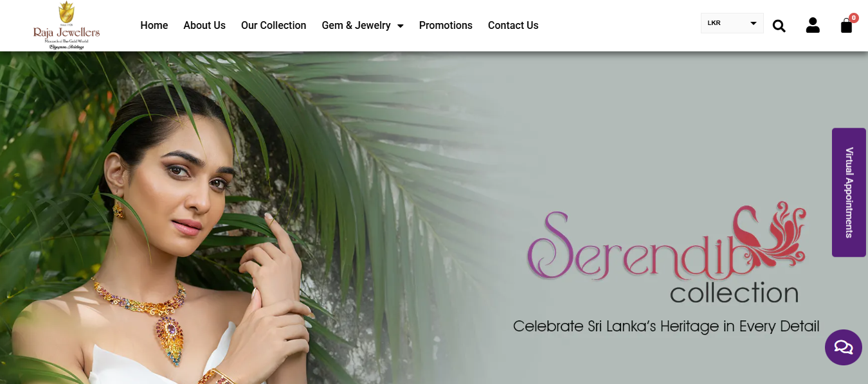This screenshot has width=868, height=384.
Task: Click the Serendib collection banner title
Action: pyautogui.click(x=666, y=255)
